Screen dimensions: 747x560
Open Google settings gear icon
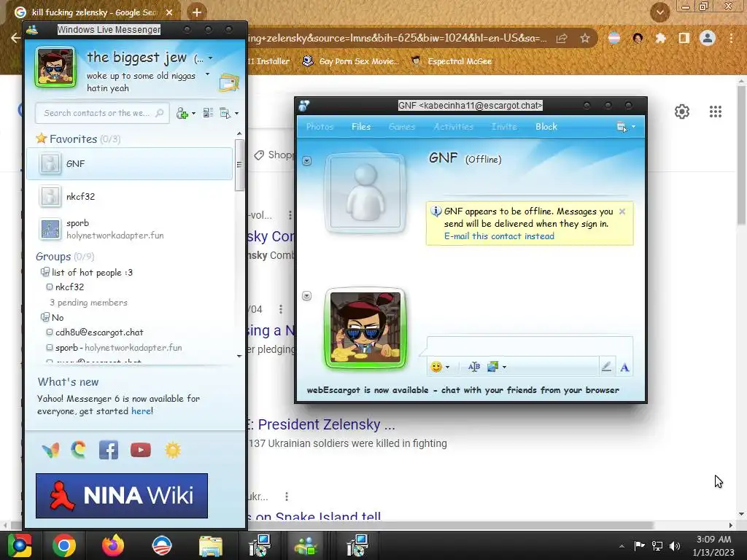(x=682, y=112)
